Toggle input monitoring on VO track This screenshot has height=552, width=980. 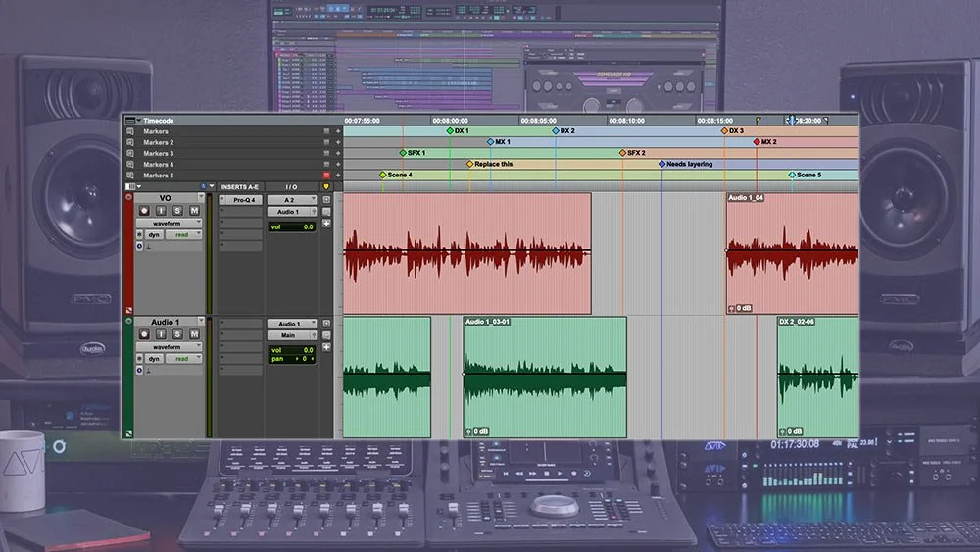[161, 211]
